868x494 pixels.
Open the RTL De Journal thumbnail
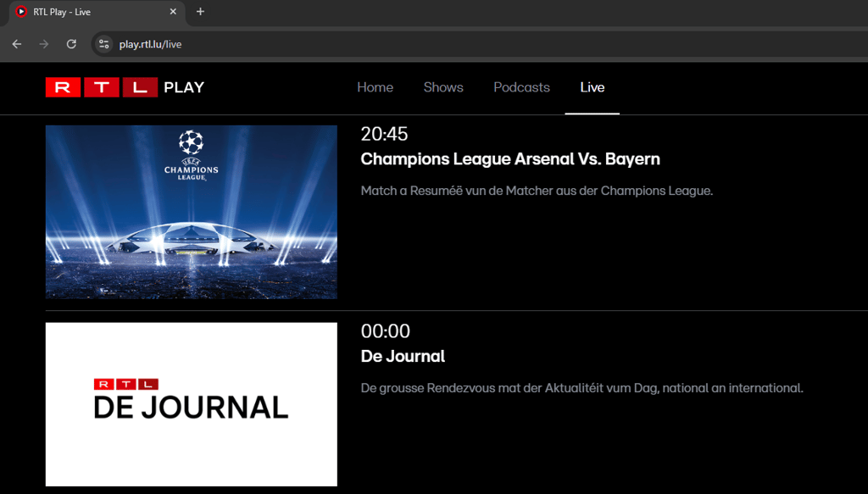click(191, 404)
